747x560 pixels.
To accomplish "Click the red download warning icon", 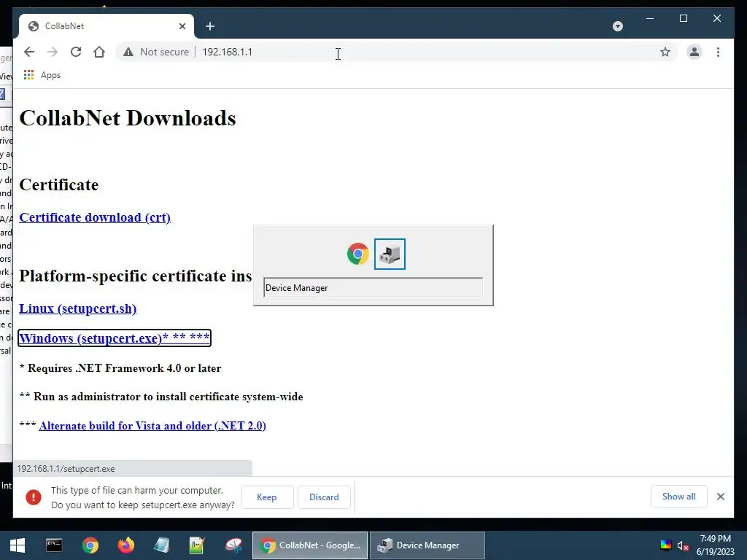I will (34, 497).
